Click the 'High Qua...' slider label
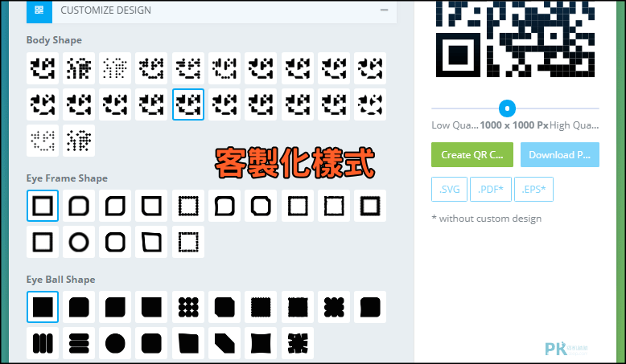The height and width of the screenshot is (364, 626). [x=574, y=125]
